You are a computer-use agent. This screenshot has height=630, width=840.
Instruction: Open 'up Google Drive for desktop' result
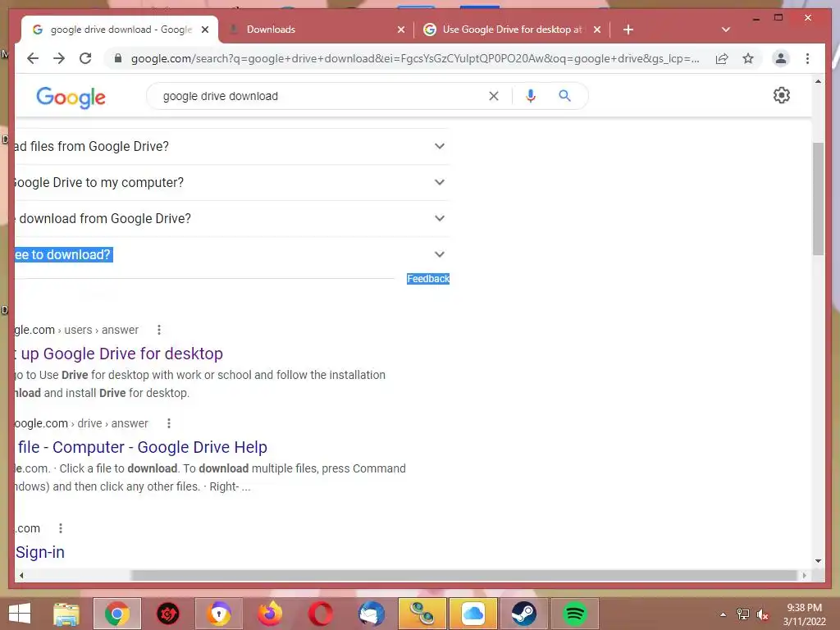click(x=119, y=354)
